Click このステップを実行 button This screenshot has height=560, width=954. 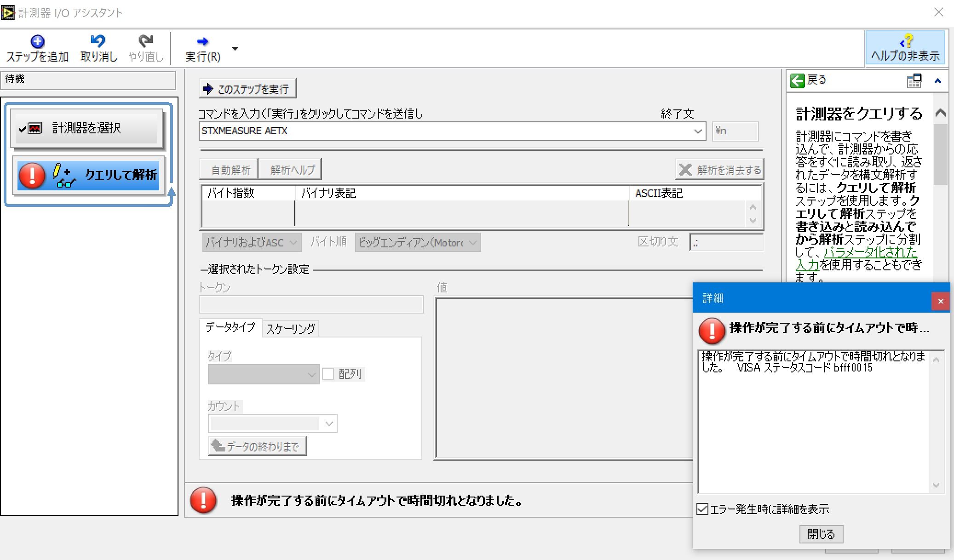coord(247,89)
